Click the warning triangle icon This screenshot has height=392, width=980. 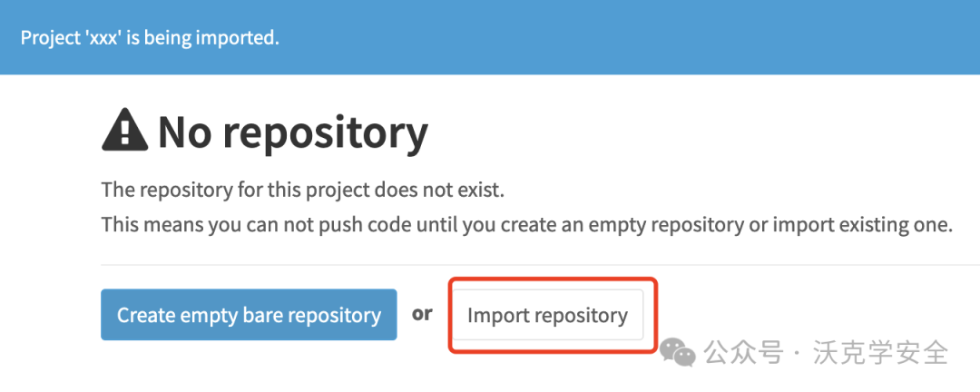coord(124,130)
